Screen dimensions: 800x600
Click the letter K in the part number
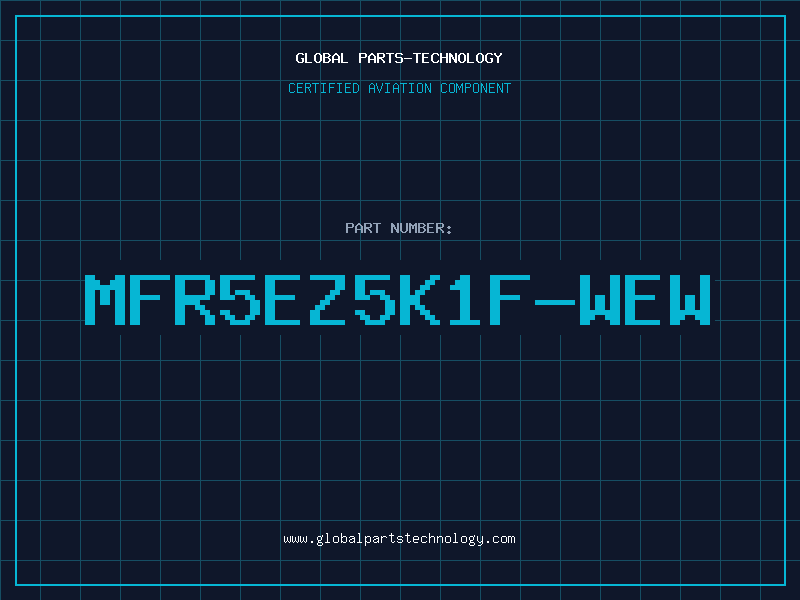point(419,300)
